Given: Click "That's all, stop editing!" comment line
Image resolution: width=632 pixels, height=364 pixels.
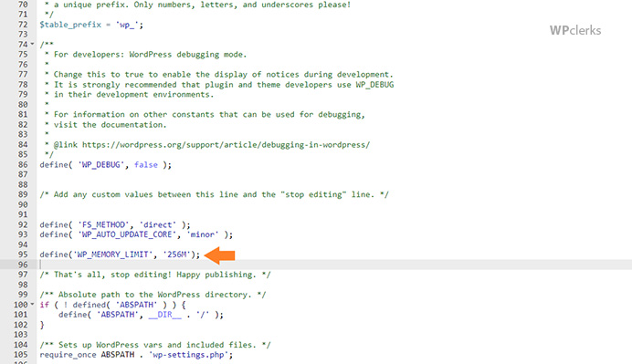Looking at the screenshot, I should point(155,275).
